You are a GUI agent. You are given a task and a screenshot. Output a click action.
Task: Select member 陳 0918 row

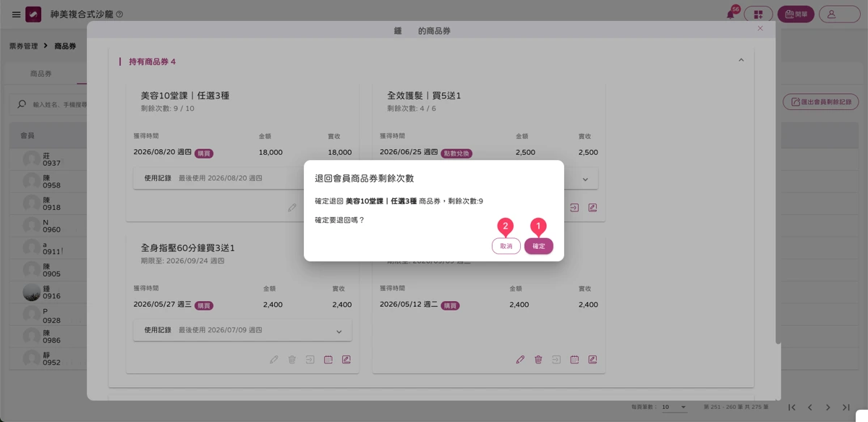pos(48,203)
